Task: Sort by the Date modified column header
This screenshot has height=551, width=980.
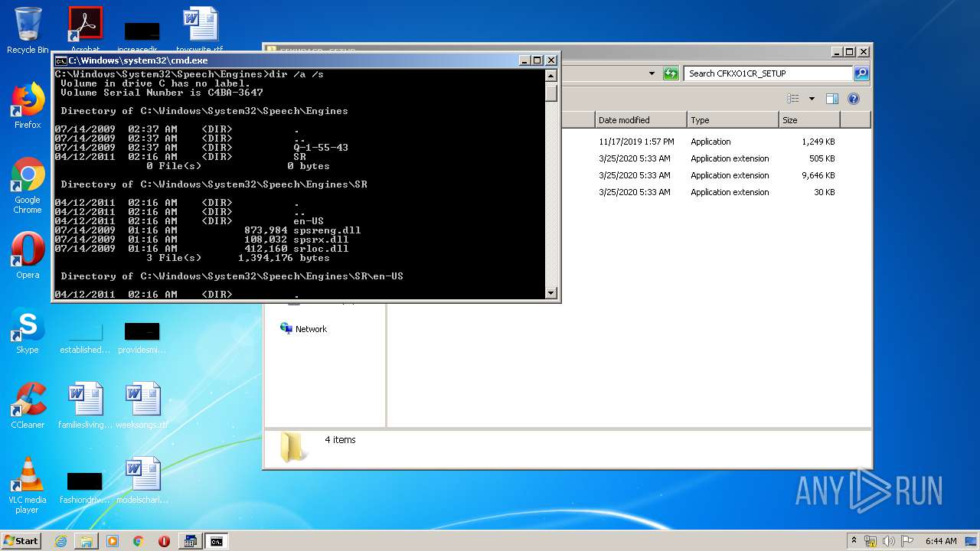Action: tap(641, 120)
